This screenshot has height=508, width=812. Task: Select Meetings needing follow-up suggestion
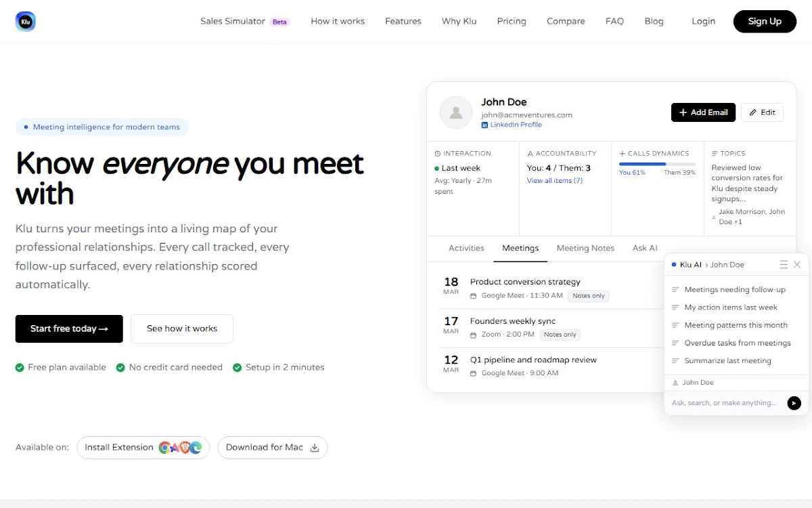click(736, 290)
